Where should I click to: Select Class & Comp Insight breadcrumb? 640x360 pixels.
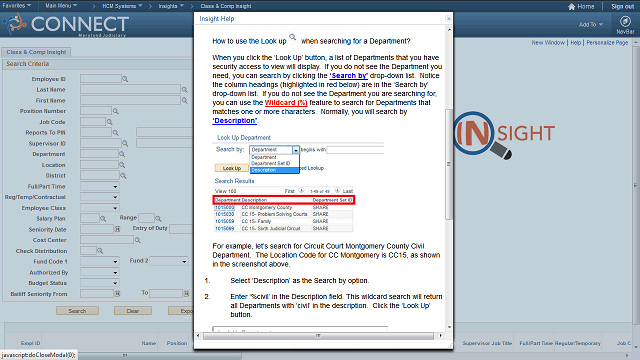point(226,6)
